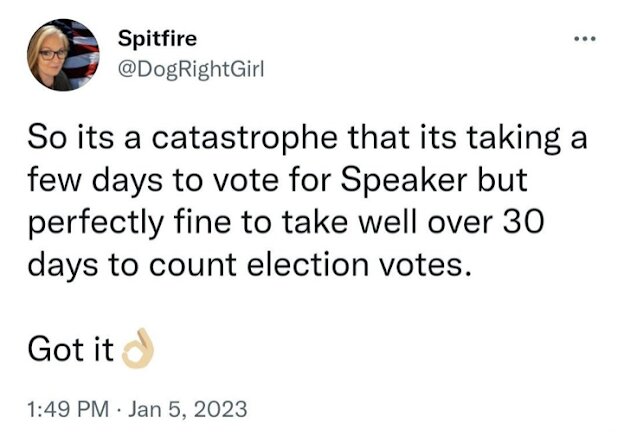
Task: Click the dot separator between time and date
Action: click(119, 409)
